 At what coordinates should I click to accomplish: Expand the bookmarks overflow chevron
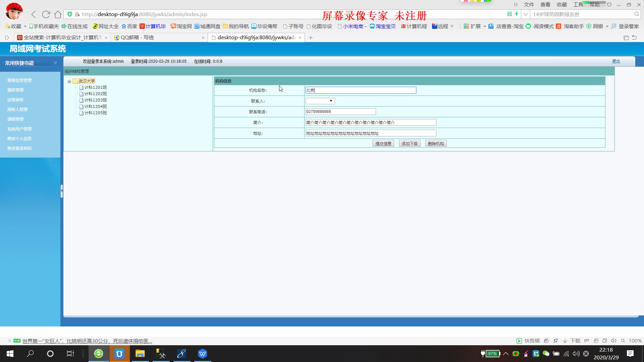pyautogui.click(x=452, y=26)
